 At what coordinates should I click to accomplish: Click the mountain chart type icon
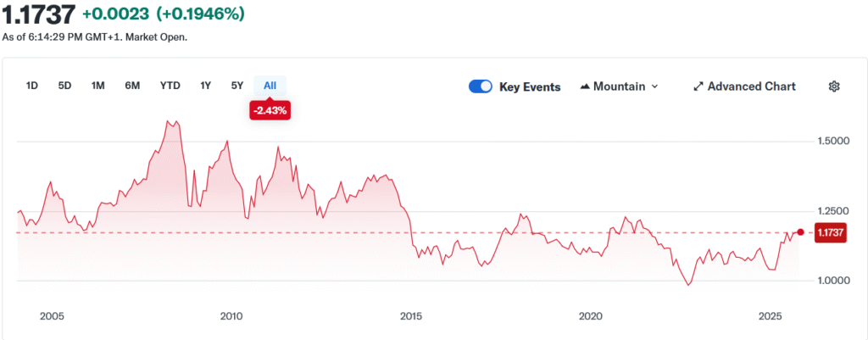pyautogui.click(x=586, y=86)
